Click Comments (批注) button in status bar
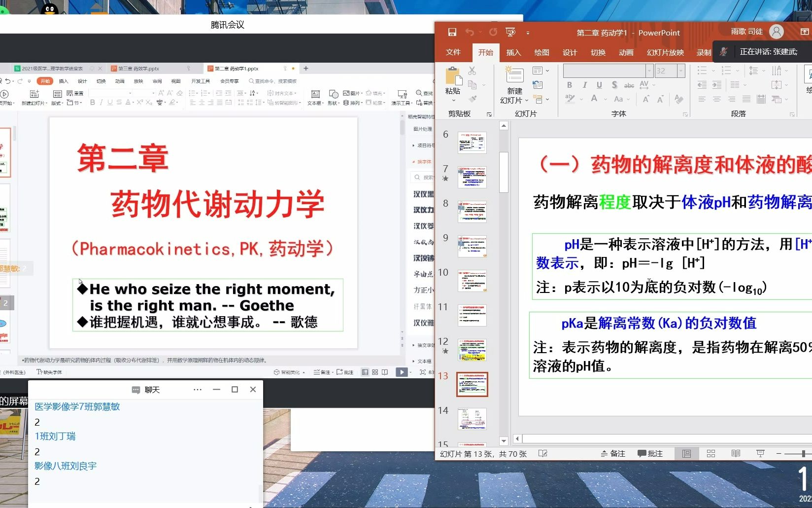Image resolution: width=812 pixels, height=508 pixels. [650, 454]
